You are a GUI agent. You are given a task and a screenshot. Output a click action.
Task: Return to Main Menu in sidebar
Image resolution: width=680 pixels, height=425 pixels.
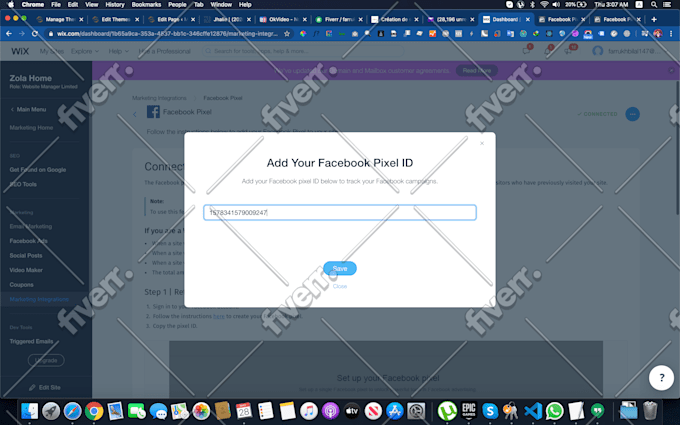tap(28, 109)
